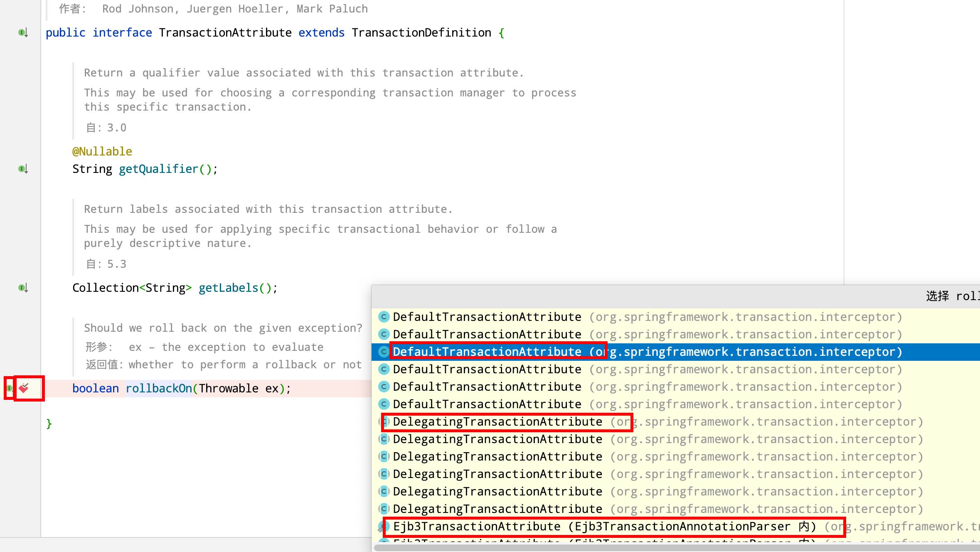Click the extends keyword
980x552 pixels.
pos(322,33)
